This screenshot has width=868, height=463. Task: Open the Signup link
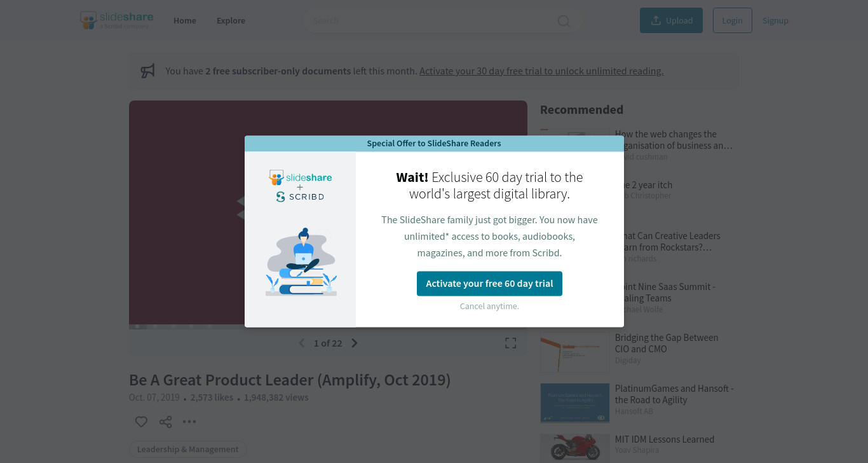point(775,20)
